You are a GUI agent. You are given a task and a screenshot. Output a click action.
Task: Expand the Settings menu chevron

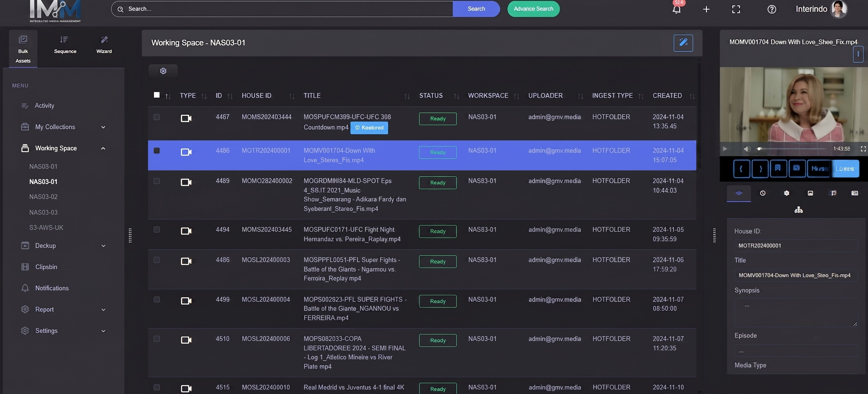[103, 331]
